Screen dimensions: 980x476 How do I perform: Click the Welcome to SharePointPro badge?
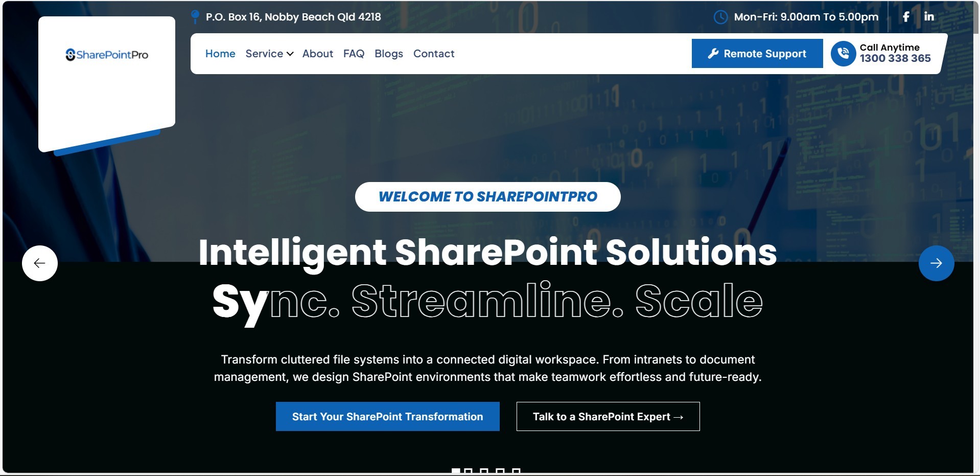click(x=488, y=197)
